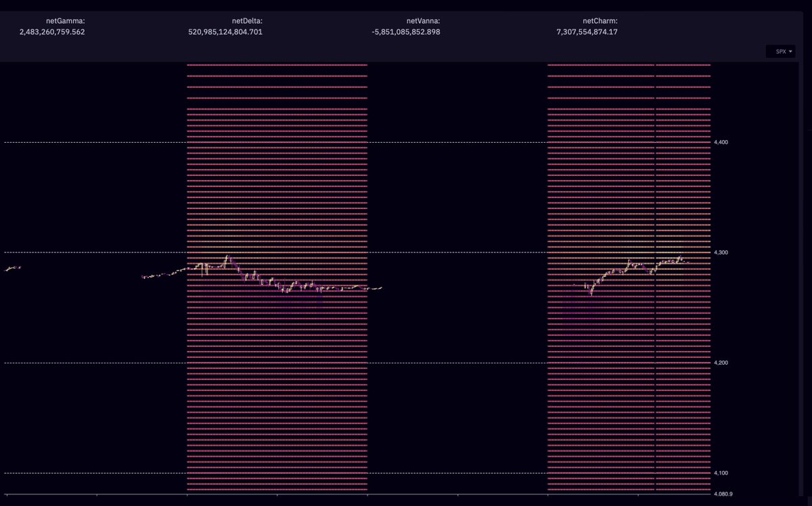Select the netVanna statistic label
The image size is (812, 506).
tap(423, 20)
